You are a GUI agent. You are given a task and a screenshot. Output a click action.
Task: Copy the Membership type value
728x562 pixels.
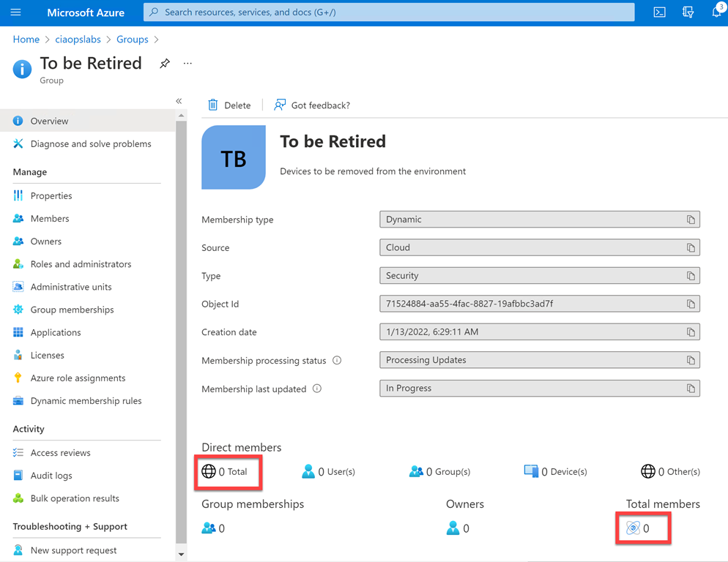(690, 220)
